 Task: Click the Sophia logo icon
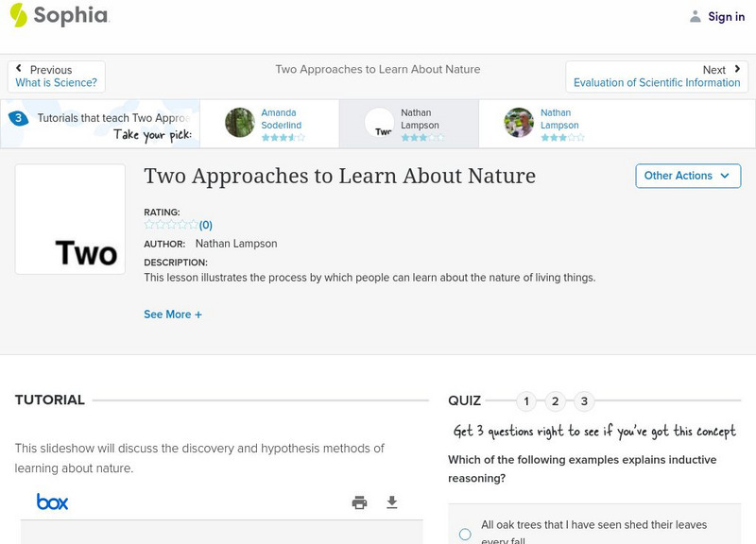(x=18, y=16)
